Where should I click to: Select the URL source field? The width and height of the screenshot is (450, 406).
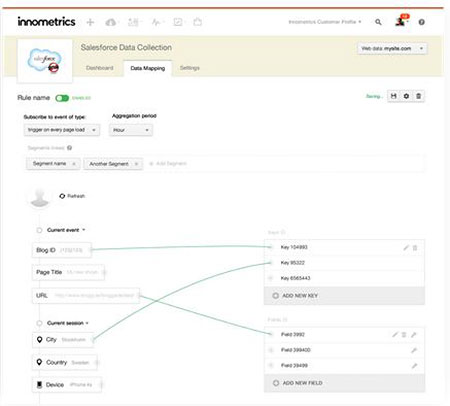86,296
